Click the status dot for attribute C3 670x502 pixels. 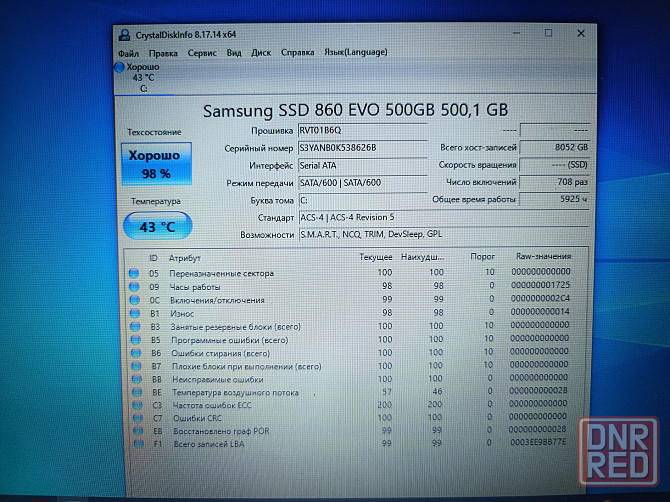click(x=138, y=405)
